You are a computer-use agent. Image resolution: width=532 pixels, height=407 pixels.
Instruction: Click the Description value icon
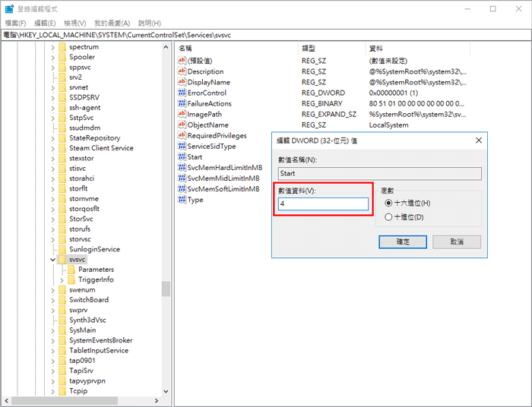pos(182,71)
